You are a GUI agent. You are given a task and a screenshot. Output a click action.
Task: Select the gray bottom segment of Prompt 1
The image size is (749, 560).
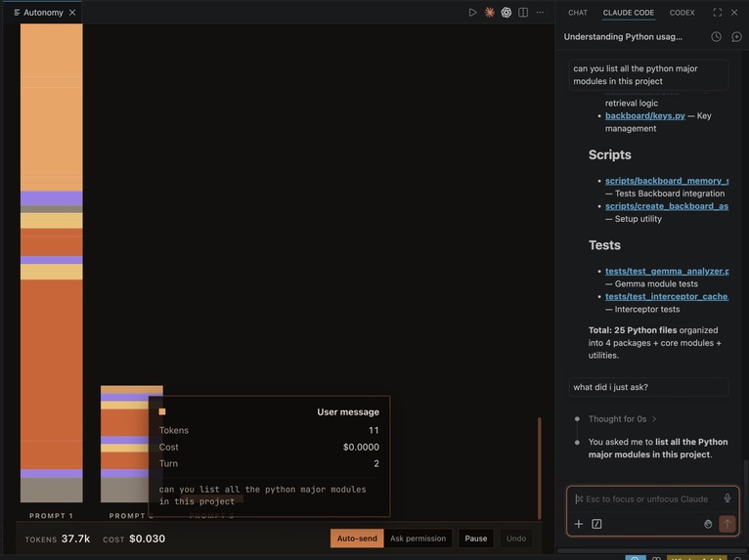coord(51,490)
